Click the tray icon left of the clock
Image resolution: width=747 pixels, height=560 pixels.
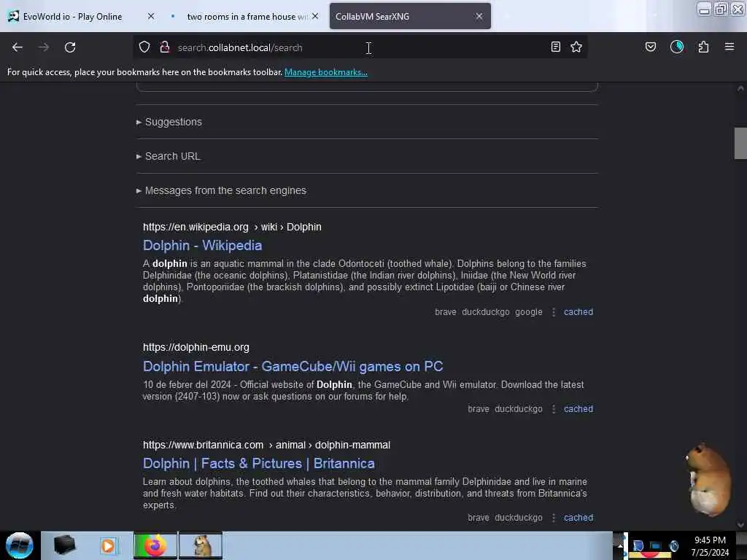pyautogui.click(x=673, y=545)
